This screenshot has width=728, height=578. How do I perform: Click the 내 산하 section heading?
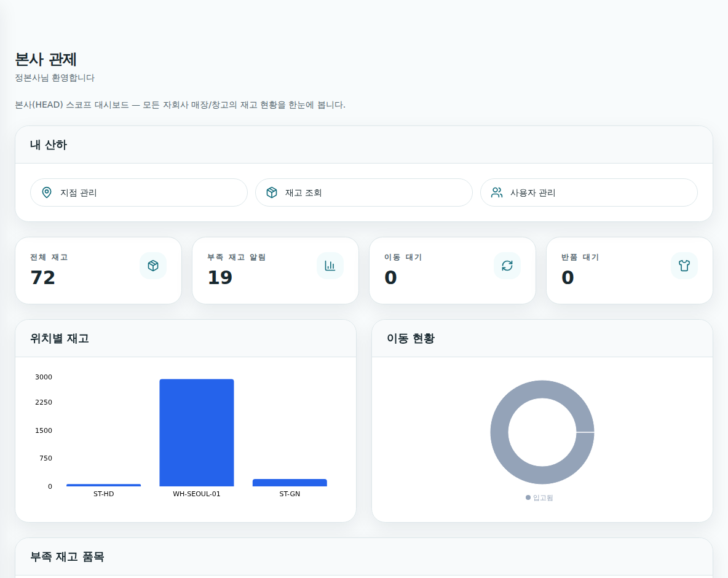[x=49, y=145]
